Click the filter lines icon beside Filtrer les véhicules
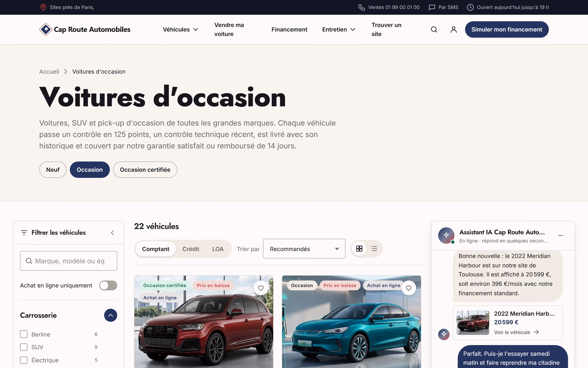This screenshot has height=368, width=588. pos(24,233)
